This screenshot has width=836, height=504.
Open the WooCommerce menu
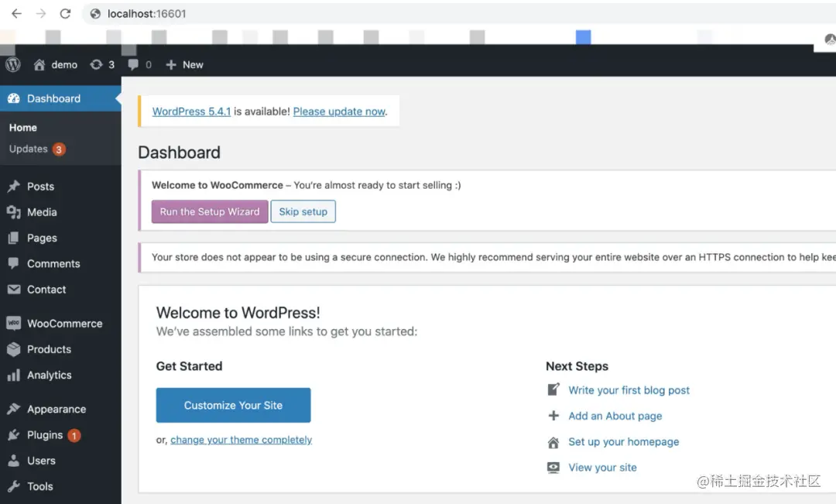coord(64,323)
